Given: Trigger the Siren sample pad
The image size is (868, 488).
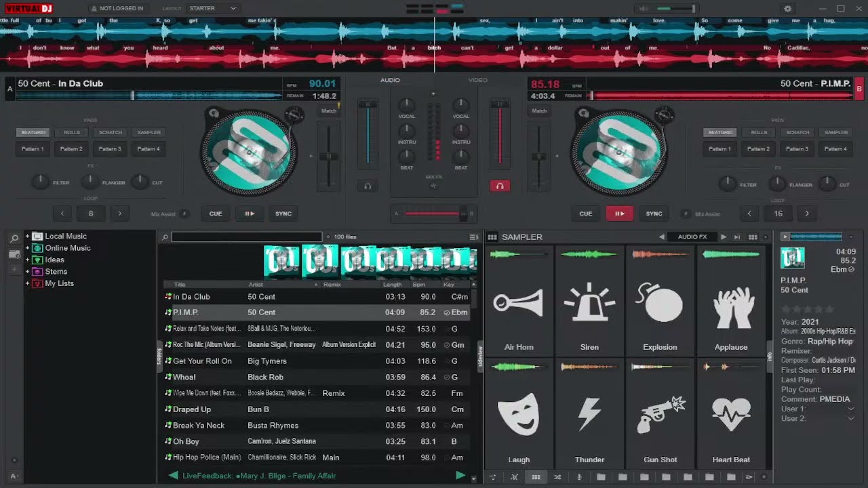Looking at the screenshot, I should coord(589,301).
